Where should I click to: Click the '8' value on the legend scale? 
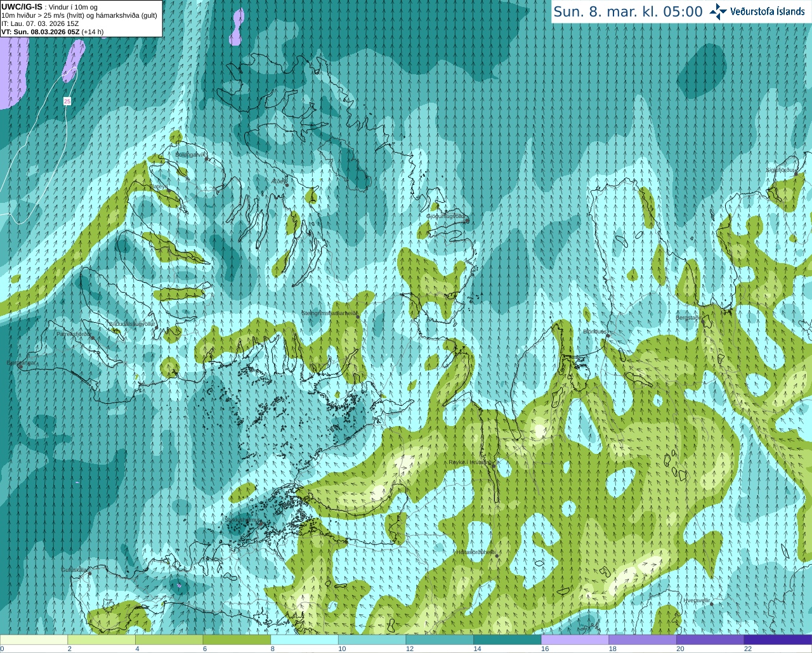[272, 649]
